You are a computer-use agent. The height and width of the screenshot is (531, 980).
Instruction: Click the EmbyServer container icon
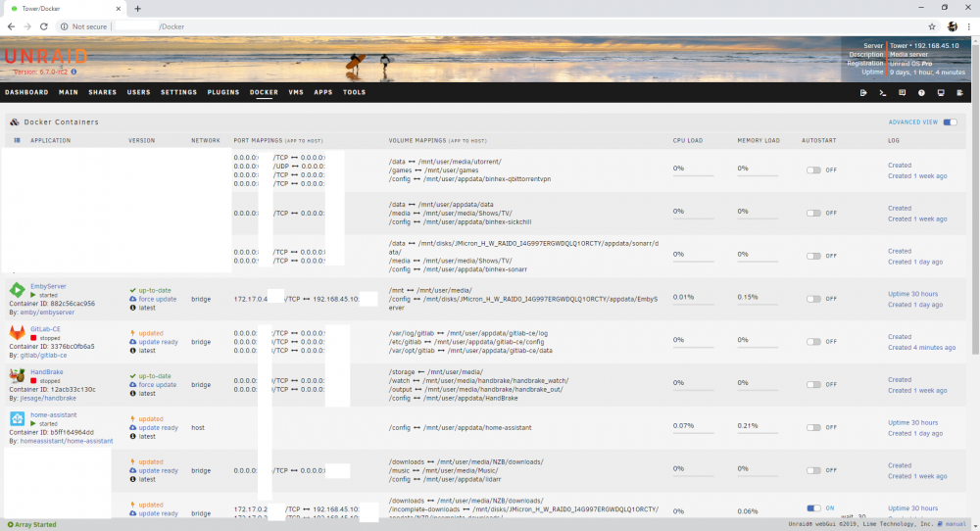tap(17, 290)
